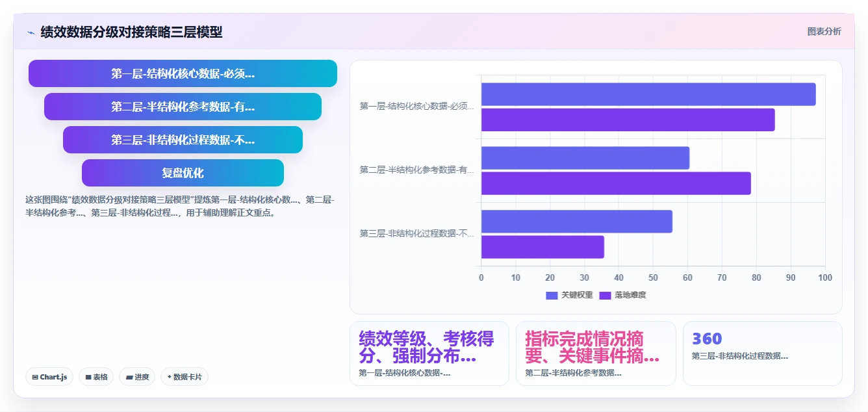Open the 指标完成情况摘要 data card

tap(596, 354)
